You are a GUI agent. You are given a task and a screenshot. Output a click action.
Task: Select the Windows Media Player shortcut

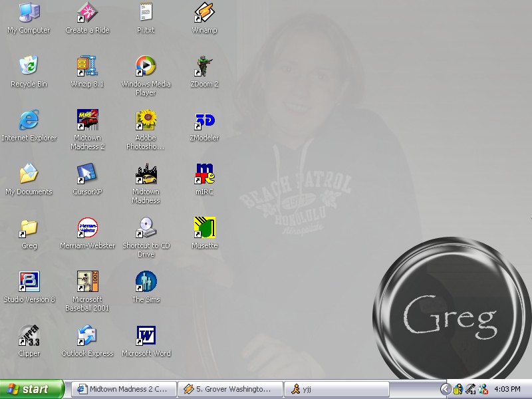(x=146, y=67)
